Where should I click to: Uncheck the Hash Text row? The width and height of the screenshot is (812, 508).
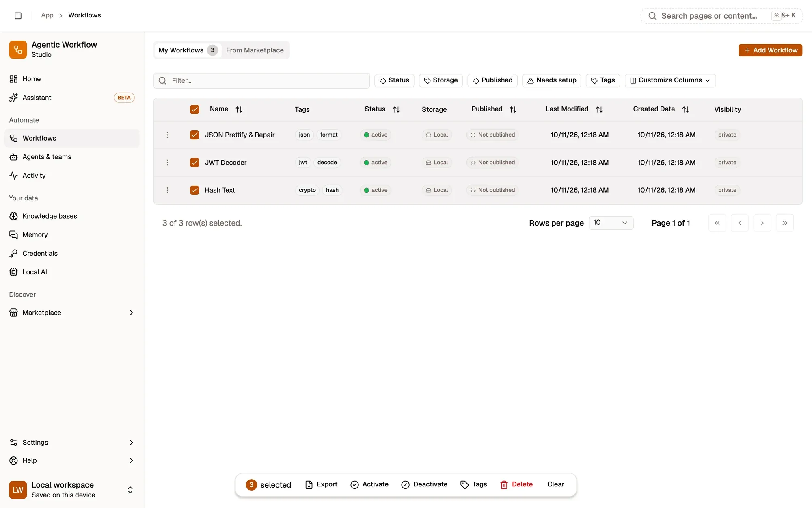tap(194, 190)
